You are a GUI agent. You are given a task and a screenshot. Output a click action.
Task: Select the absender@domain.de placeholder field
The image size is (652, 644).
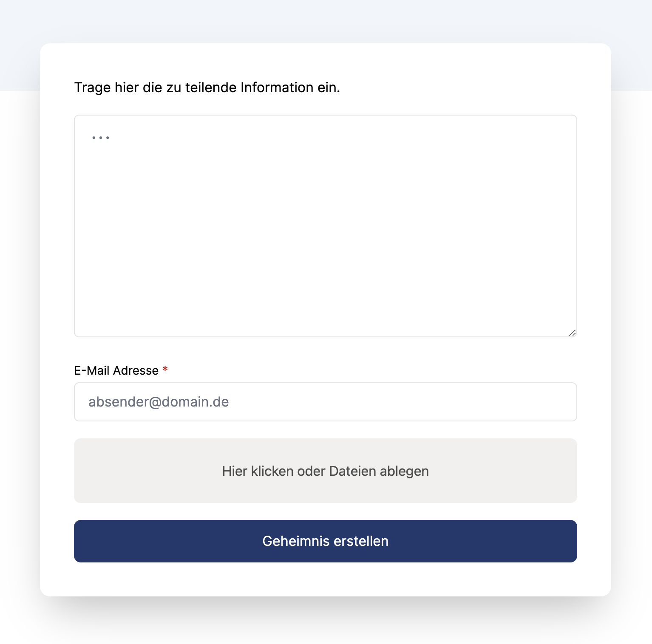[x=325, y=402]
